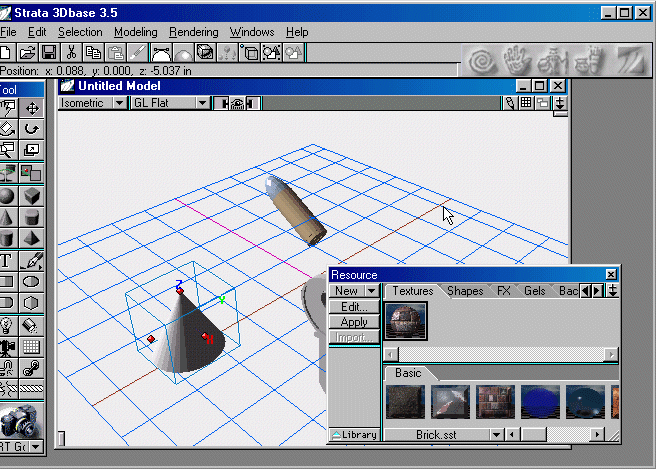Click the Cut scissors icon
This screenshot has width=656, height=469.
71,53
